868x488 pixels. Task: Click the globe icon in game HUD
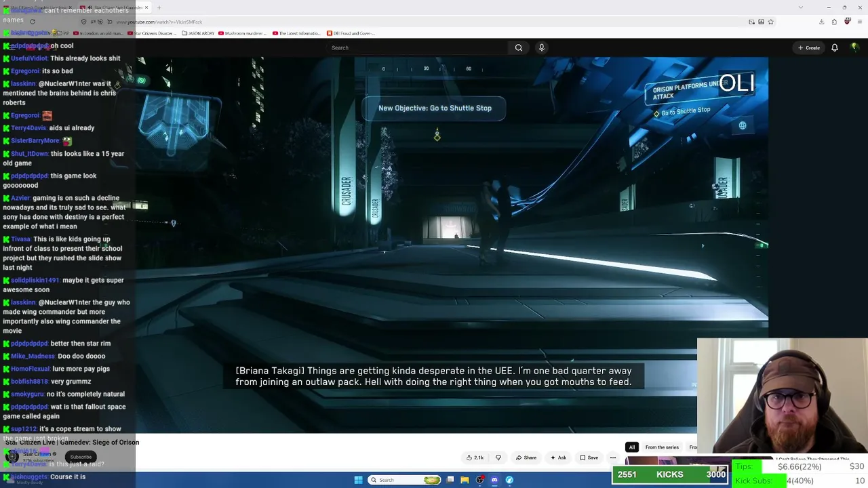coord(743,125)
